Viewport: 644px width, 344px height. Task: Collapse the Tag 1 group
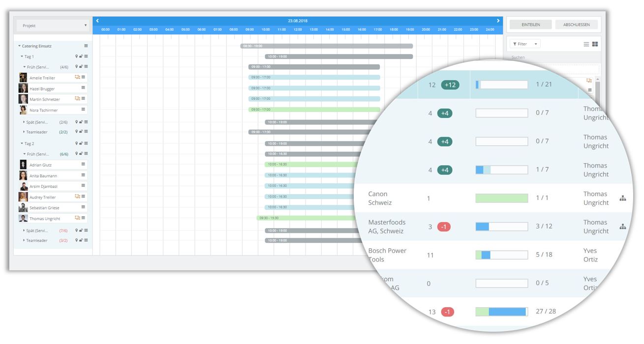click(x=22, y=57)
